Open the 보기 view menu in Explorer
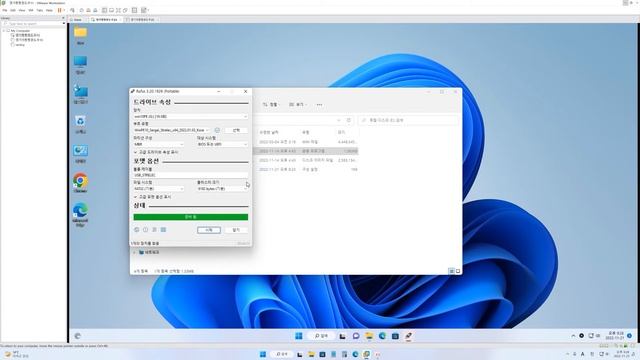The width and height of the screenshot is (640, 360). (298, 105)
